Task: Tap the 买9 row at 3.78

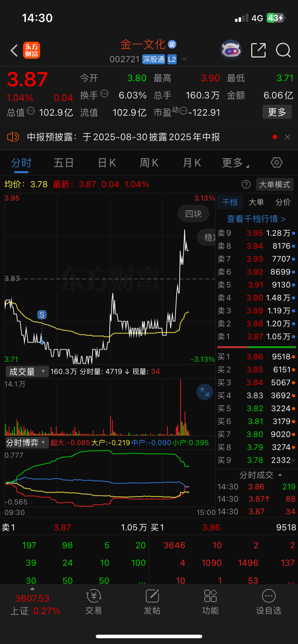Action: 257,460
